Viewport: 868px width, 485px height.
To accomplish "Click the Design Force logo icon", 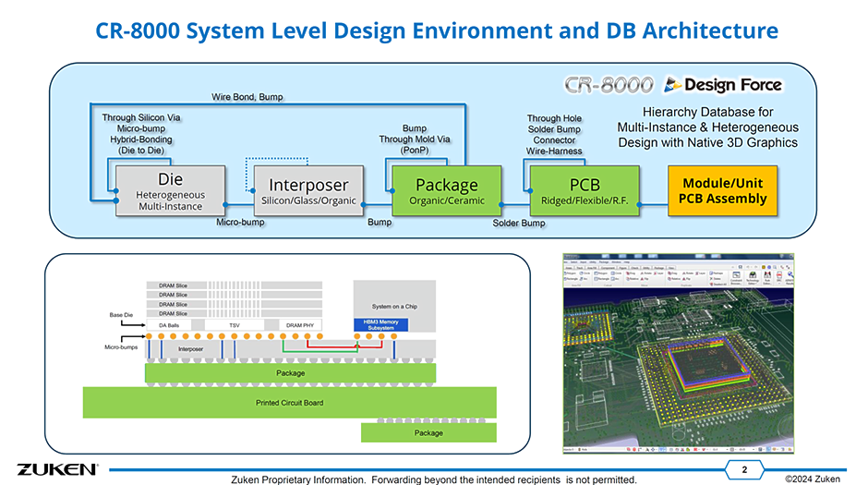I will click(672, 84).
